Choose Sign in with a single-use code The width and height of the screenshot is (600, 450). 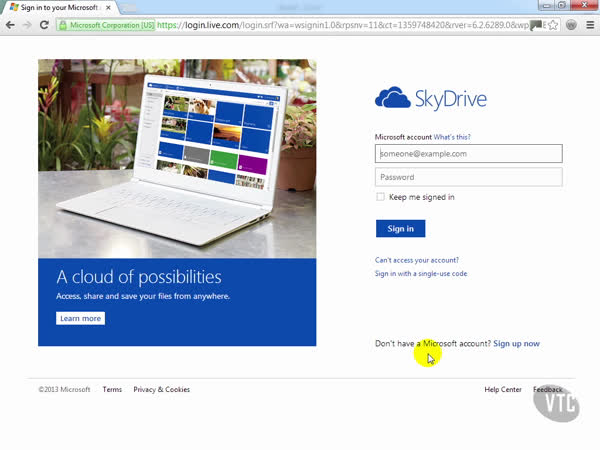coord(421,274)
